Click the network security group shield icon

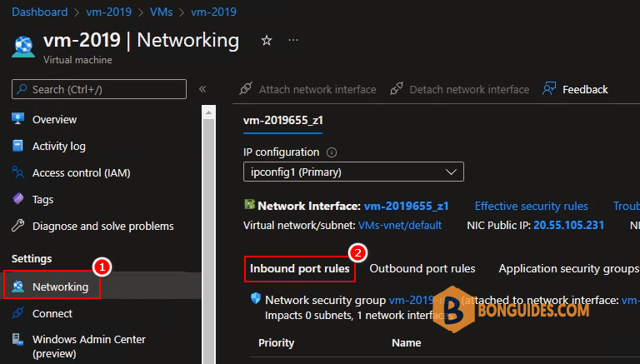(x=256, y=299)
